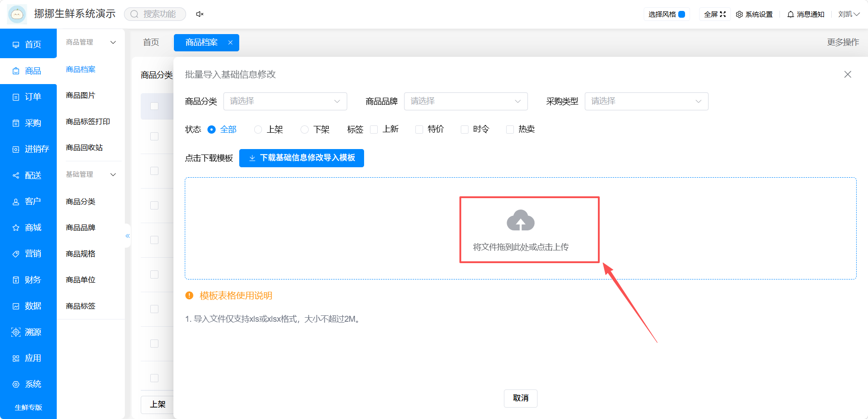The width and height of the screenshot is (868, 419).
Task: Open 商品品牌 dropdown
Action: tap(466, 101)
